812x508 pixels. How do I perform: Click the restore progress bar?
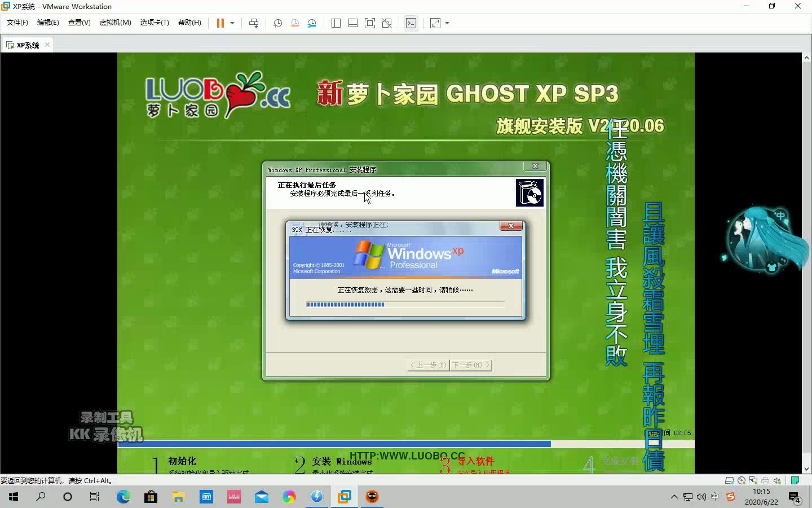(x=405, y=304)
